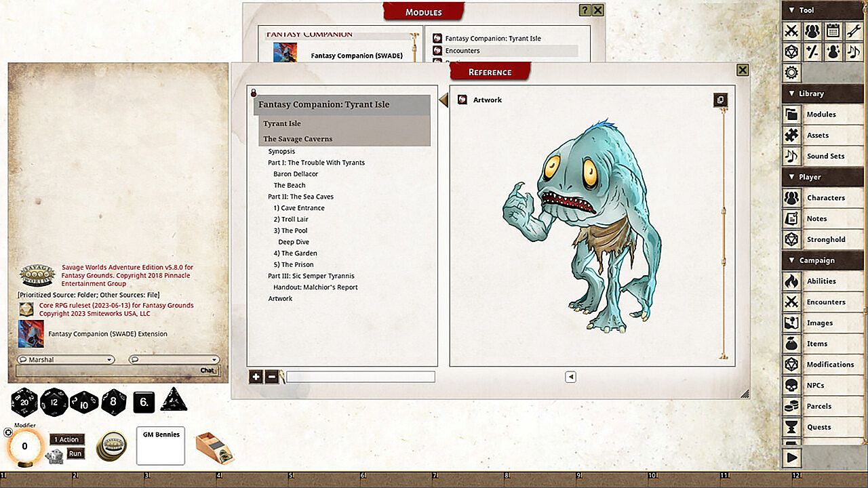Select the 2) Troll Lair entry
868x488 pixels.
292,220
